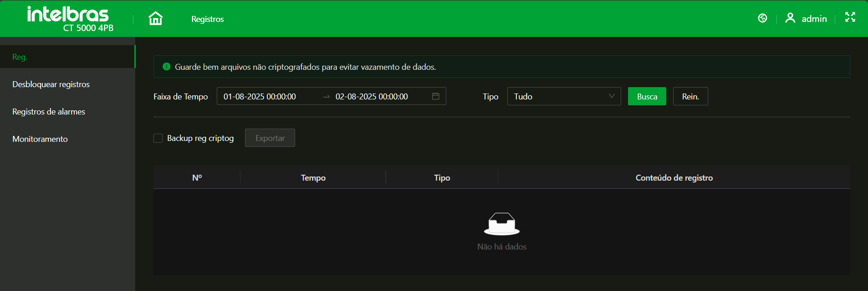Open the language globe icon
The width and height of the screenshot is (868, 291).
click(x=762, y=18)
